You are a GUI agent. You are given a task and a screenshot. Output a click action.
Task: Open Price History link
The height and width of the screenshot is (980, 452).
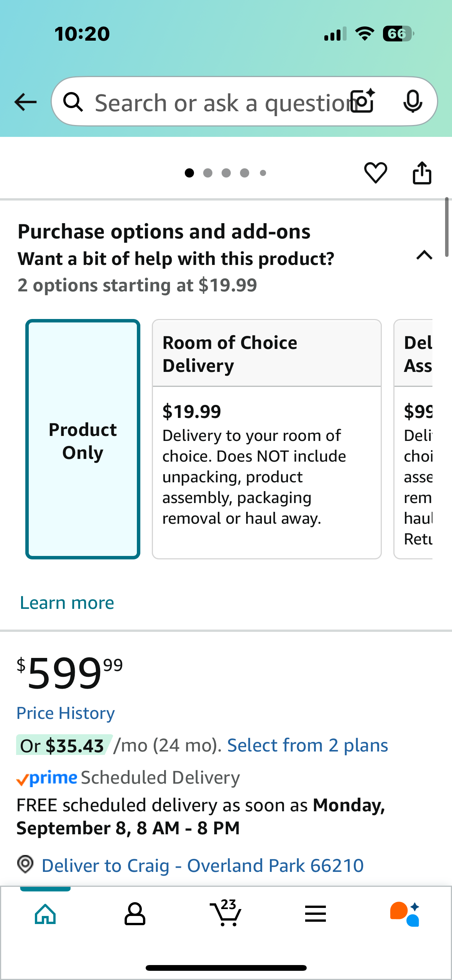point(66,713)
